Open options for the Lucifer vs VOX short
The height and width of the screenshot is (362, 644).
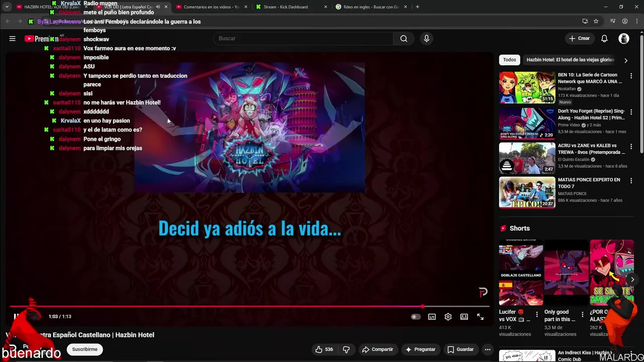click(x=537, y=315)
